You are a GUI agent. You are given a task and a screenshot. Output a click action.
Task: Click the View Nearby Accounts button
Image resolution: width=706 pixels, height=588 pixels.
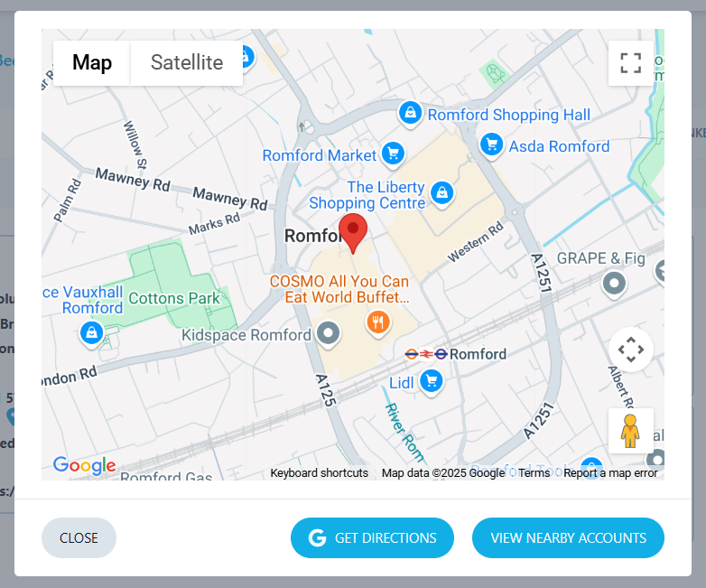568,537
